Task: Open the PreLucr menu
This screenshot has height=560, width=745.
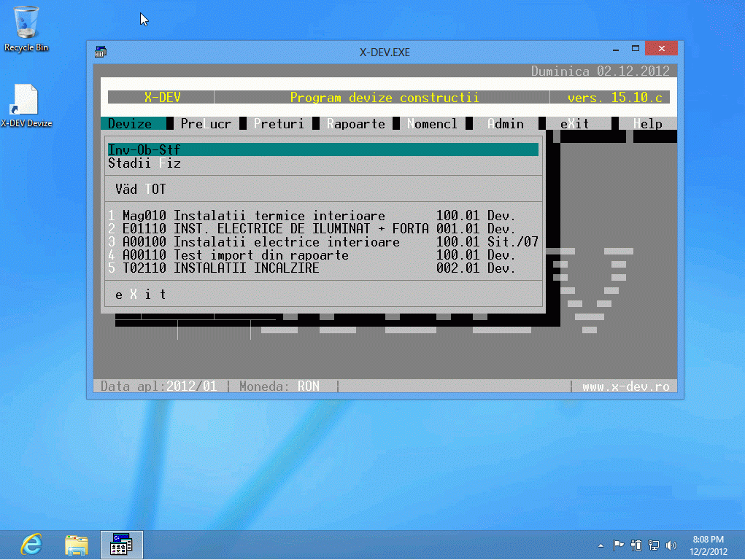Action: (206, 124)
